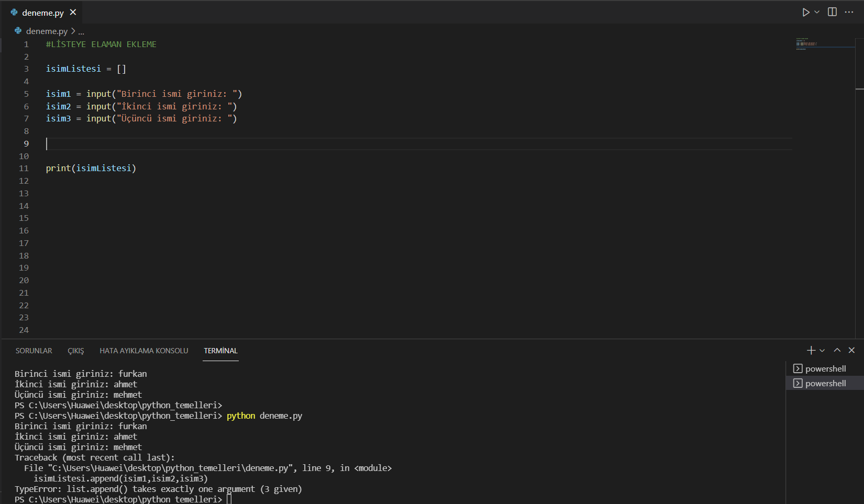864x504 pixels.
Task: Select the TERMİNAL panel tab
Action: (x=220, y=351)
